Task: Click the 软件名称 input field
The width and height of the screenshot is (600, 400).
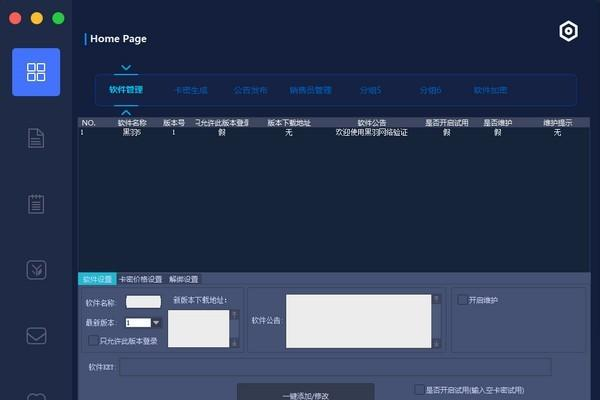Action: [x=143, y=302]
